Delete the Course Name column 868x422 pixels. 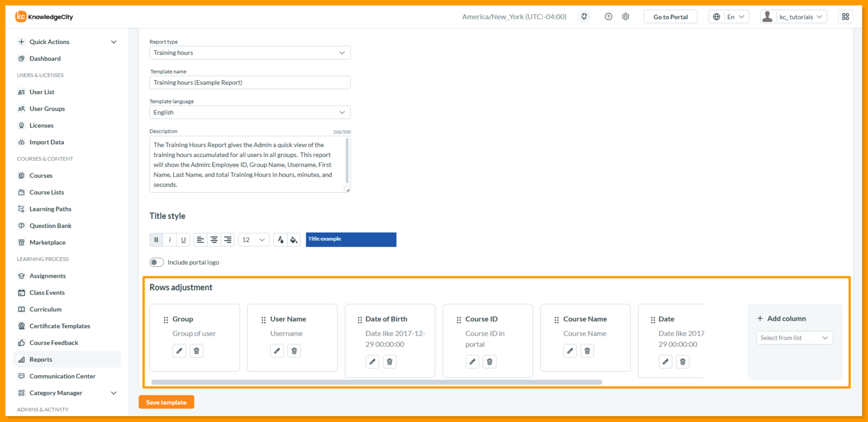pyautogui.click(x=587, y=351)
